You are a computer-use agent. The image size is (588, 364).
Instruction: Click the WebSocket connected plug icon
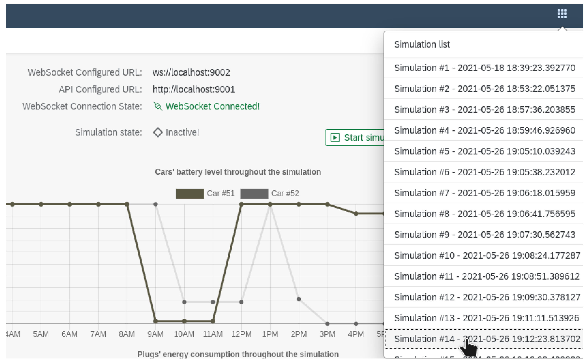158,106
